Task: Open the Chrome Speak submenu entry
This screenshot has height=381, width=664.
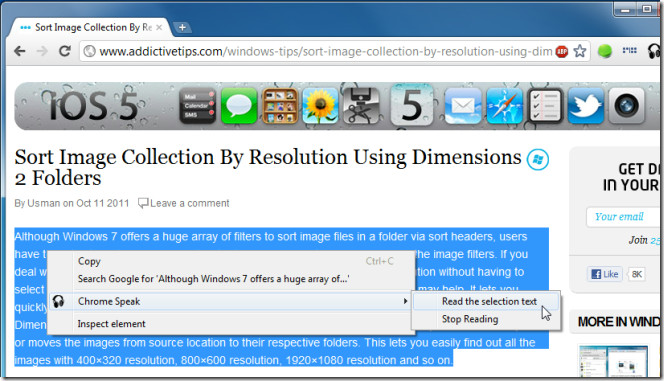Action: [x=230, y=301]
